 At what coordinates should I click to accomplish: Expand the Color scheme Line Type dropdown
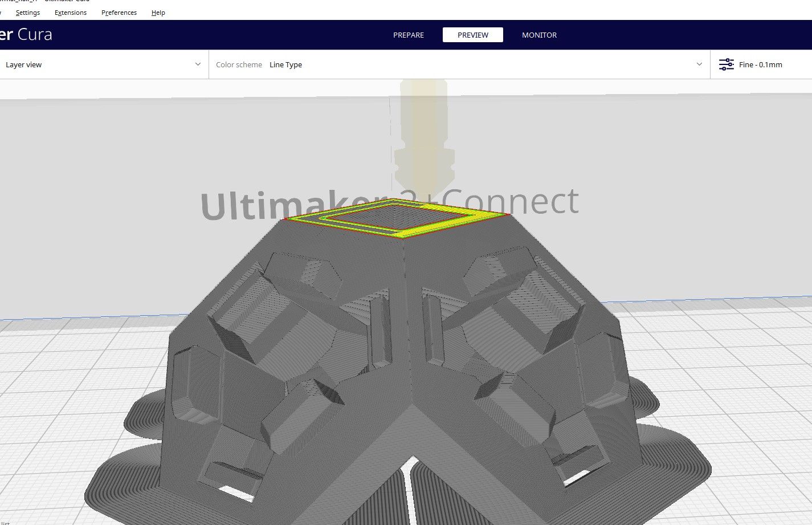click(459, 64)
